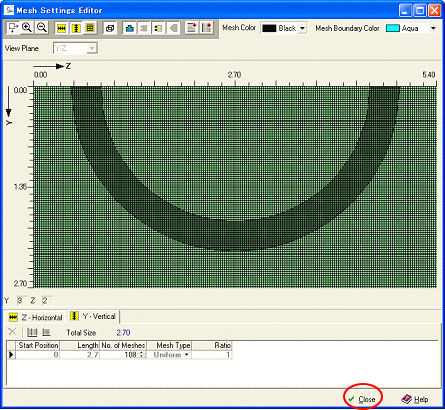445x410 pixels.
Task: Select the zoom out magnifier tool
Action: (x=42, y=28)
